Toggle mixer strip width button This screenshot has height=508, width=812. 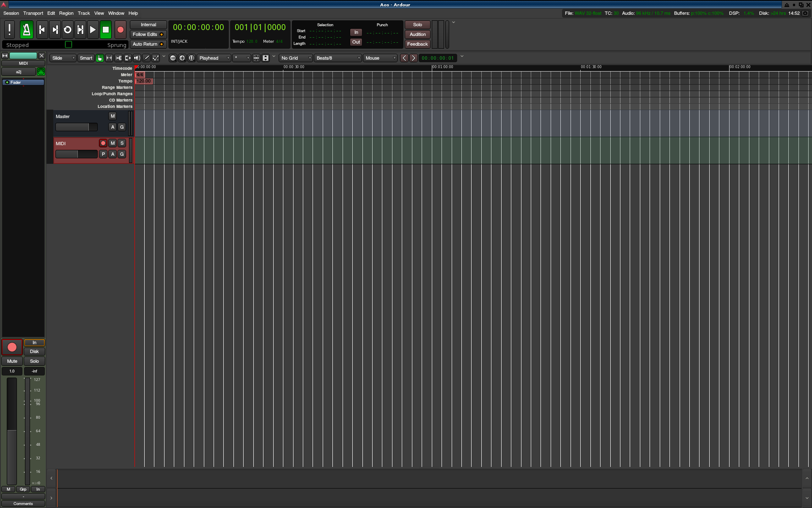[x=5, y=55]
